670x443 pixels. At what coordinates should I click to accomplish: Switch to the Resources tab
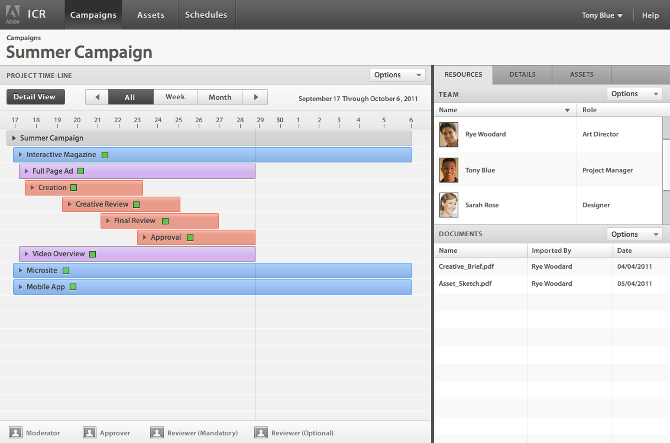coord(463,75)
